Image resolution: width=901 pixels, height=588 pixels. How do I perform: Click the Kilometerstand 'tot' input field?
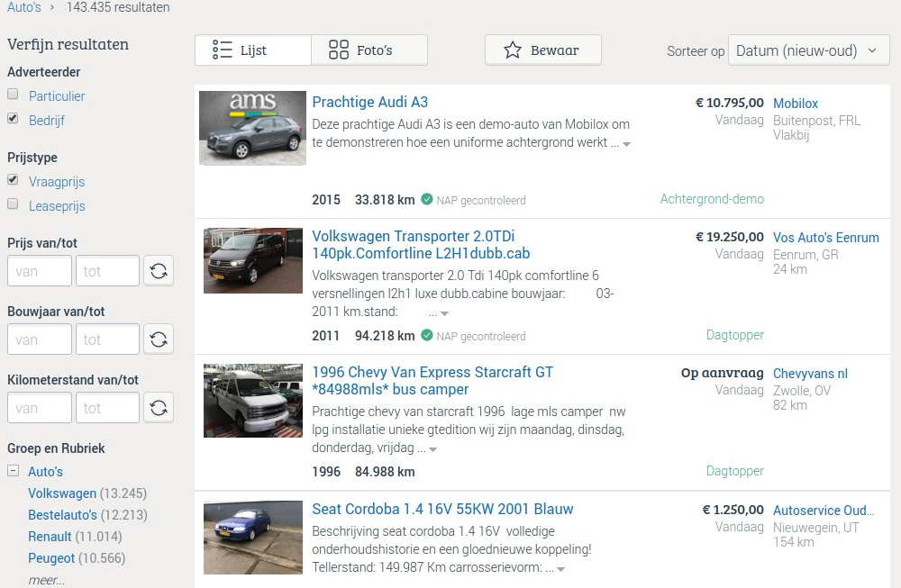pyautogui.click(x=107, y=408)
